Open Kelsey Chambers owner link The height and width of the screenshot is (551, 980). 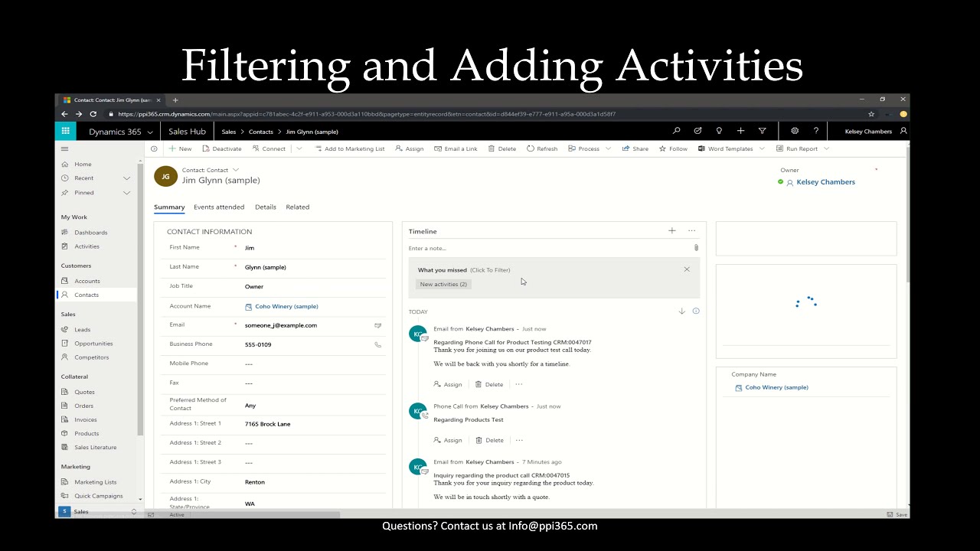pyautogui.click(x=825, y=182)
